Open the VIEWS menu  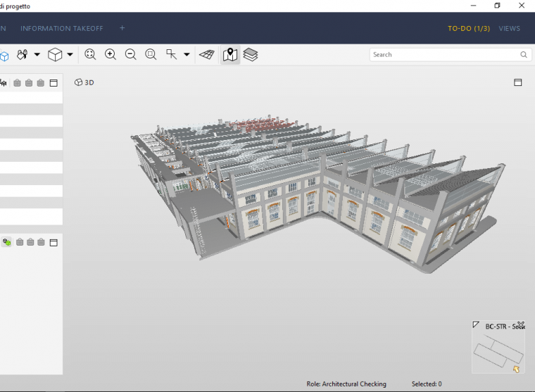click(x=510, y=29)
